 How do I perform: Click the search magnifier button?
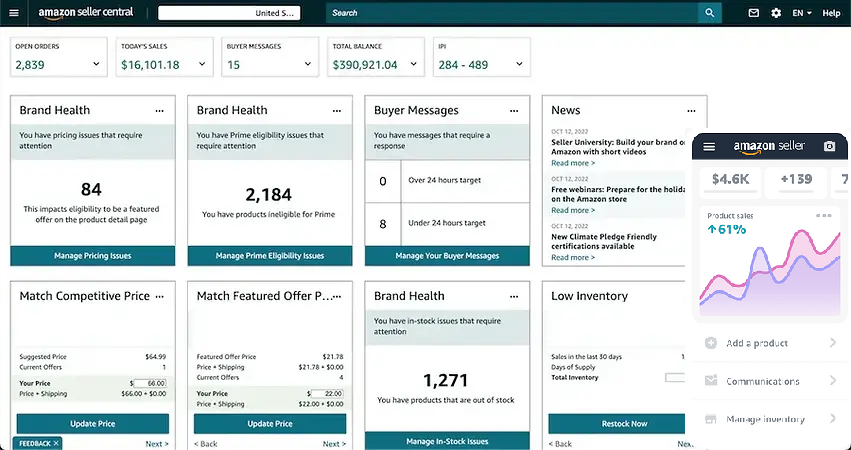click(x=709, y=13)
